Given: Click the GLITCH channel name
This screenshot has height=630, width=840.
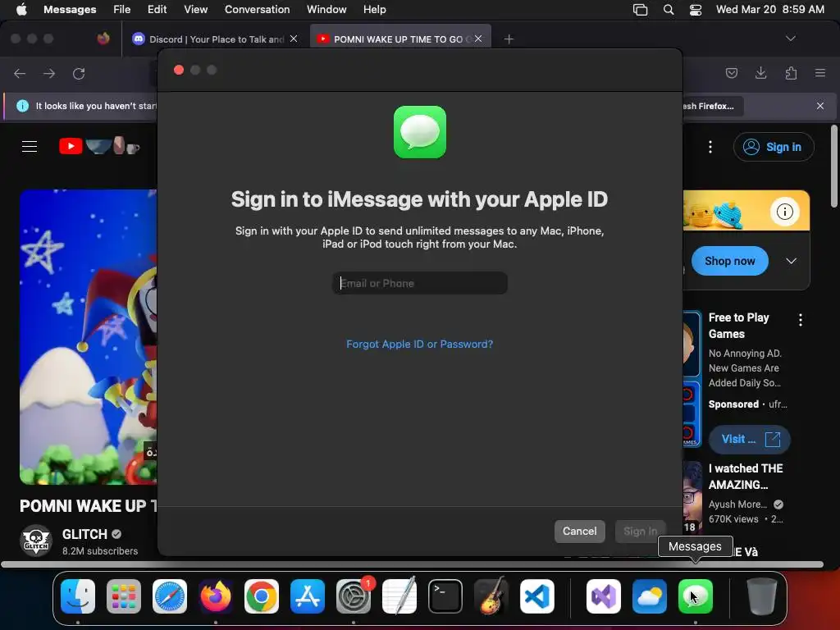Looking at the screenshot, I should (x=84, y=534).
